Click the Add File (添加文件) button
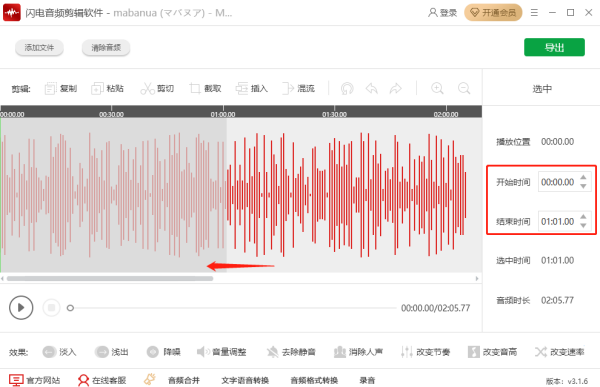 (39, 47)
